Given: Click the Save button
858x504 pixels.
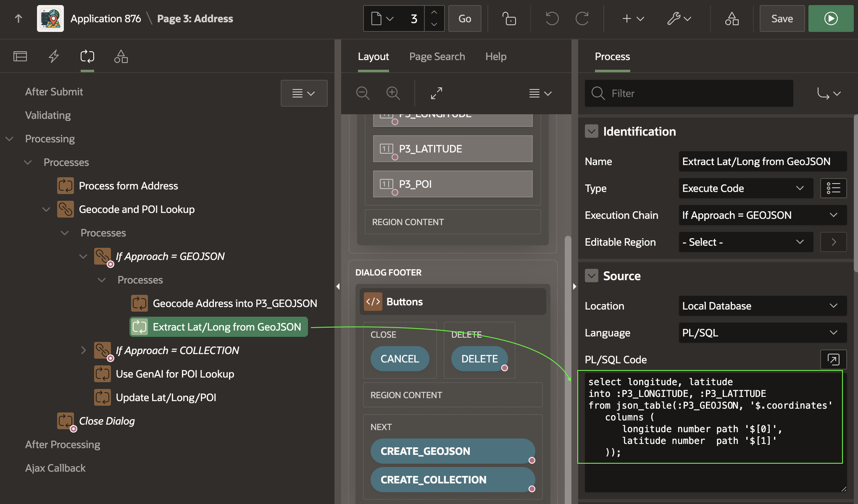Looking at the screenshot, I should (782, 18).
